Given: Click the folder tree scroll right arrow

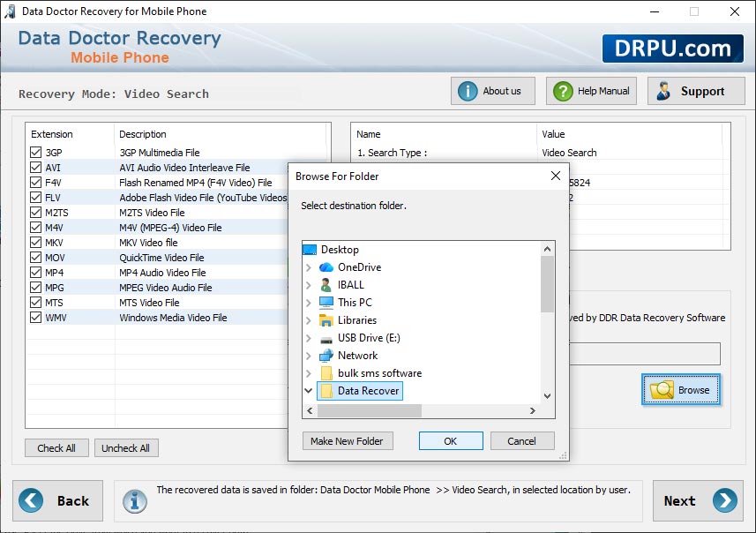Looking at the screenshot, I should coord(532,410).
